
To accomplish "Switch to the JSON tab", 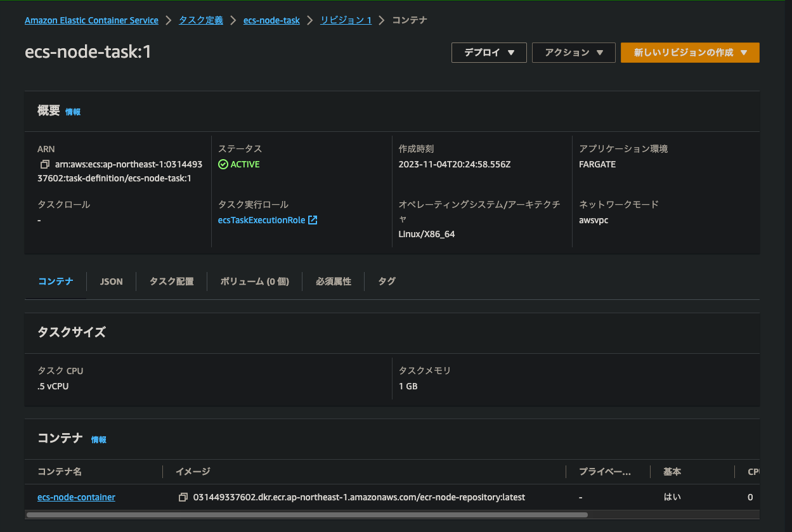I will [x=112, y=282].
